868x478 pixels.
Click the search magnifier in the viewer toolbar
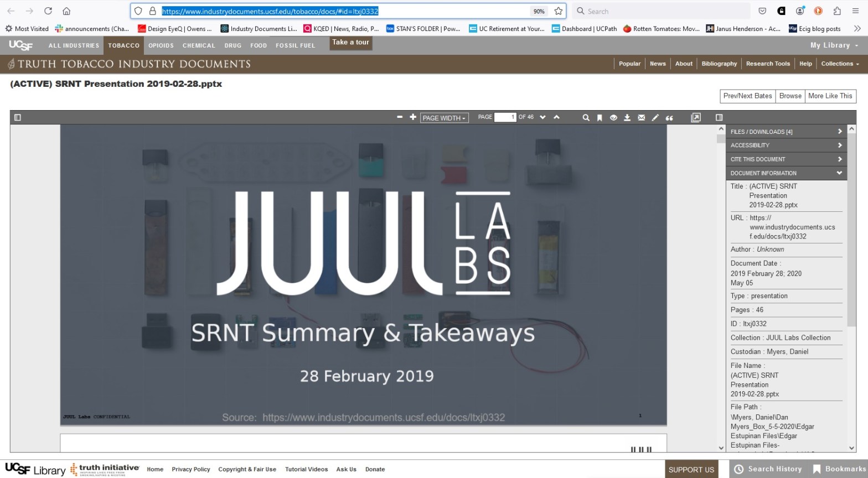pos(586,117)
